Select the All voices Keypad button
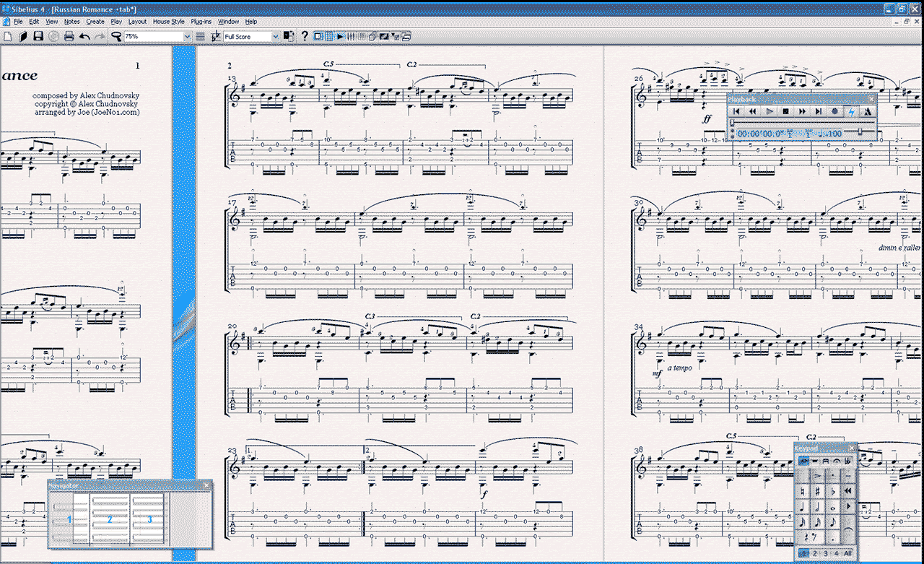The image size is (924, 564). 847,553
